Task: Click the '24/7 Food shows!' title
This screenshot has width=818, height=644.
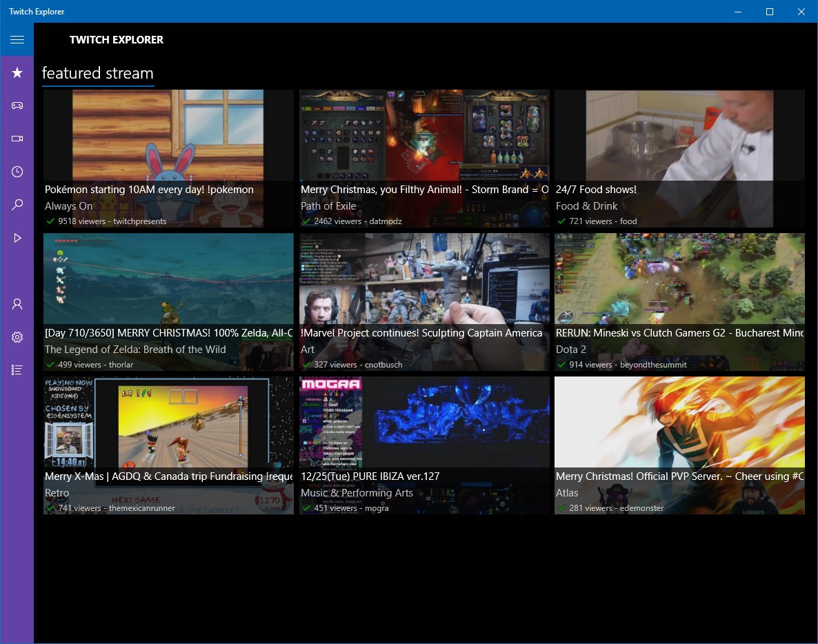Action: 596,190
